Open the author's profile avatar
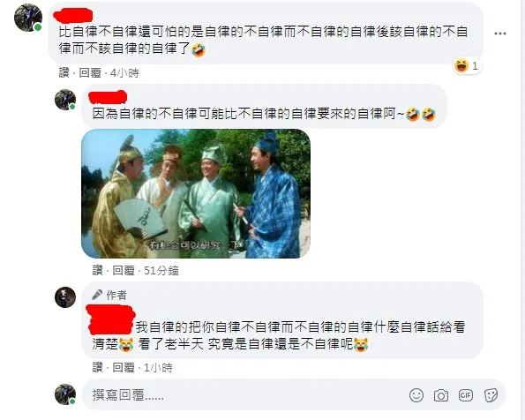This screenshot has height=420, width=525. (x=65, y=297)
